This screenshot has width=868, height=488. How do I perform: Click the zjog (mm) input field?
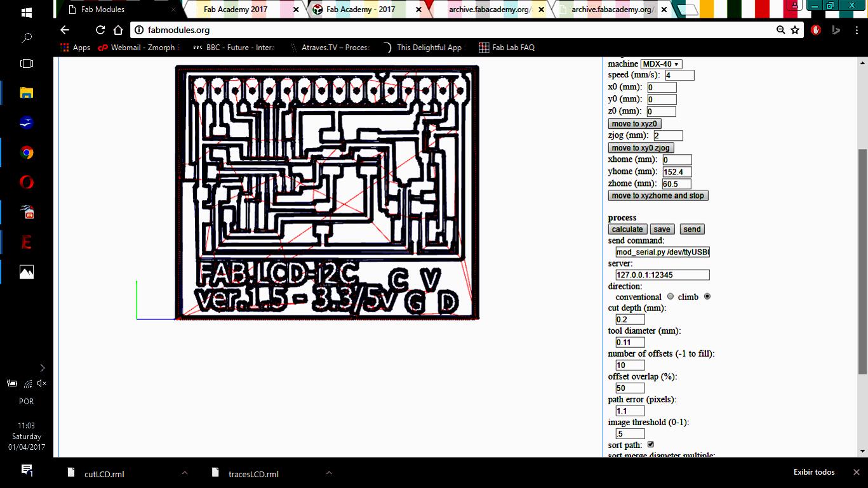[668, 136]
